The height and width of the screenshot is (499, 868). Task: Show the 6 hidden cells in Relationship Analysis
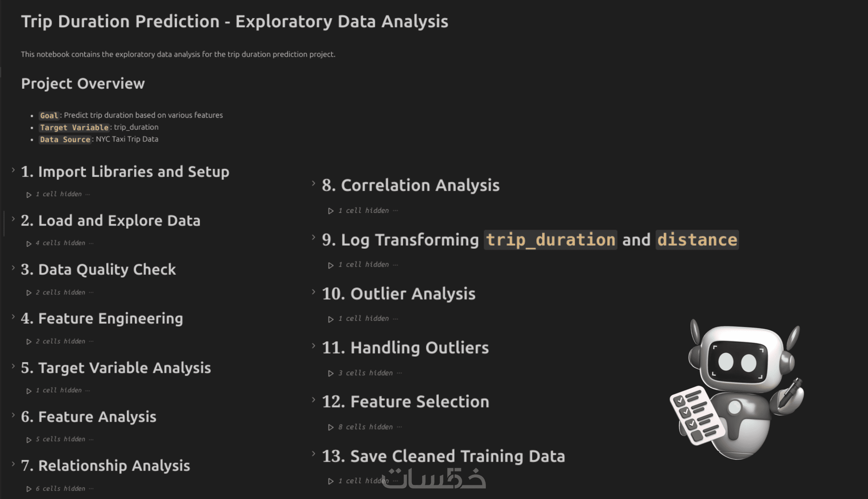coord(60,489)
